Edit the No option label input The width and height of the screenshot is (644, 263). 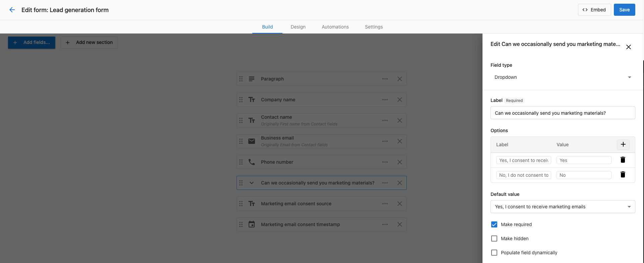pos(524,175)
